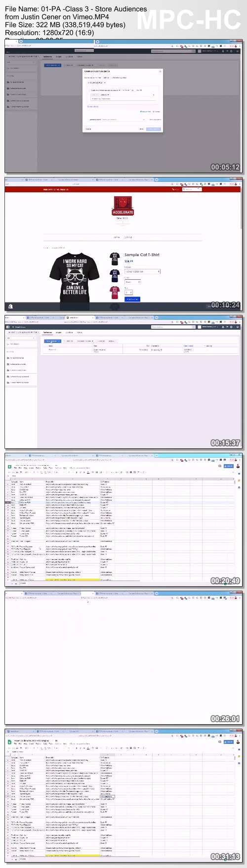
Task: Click the store search field in red header
Action: click(x=192, y=189)
